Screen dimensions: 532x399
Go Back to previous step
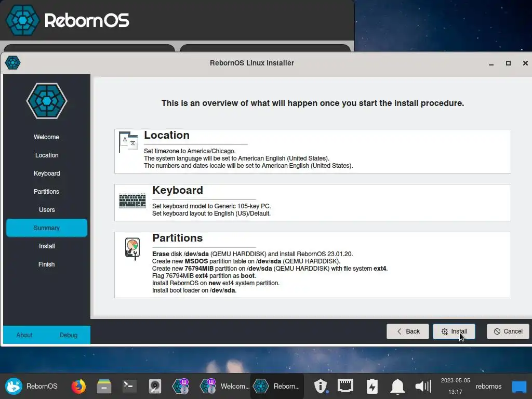click(407, 331)
